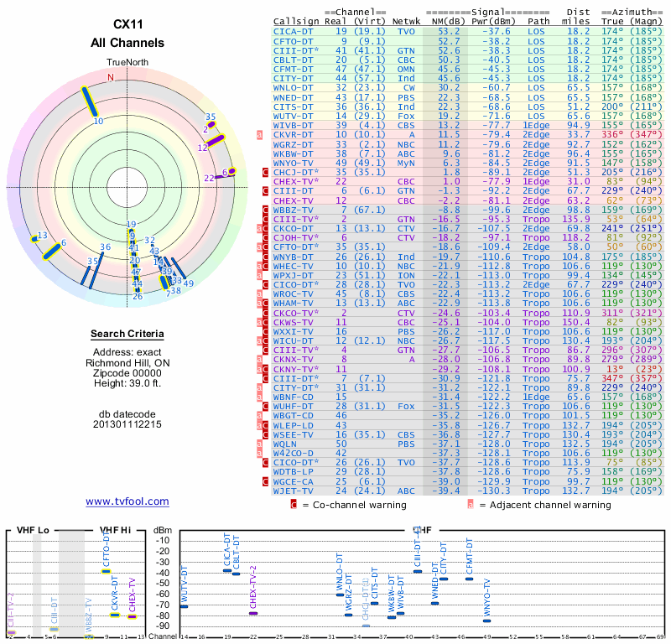Click the 'NM(dB)' column header
671x644 pixels.
tap(448, 22)
